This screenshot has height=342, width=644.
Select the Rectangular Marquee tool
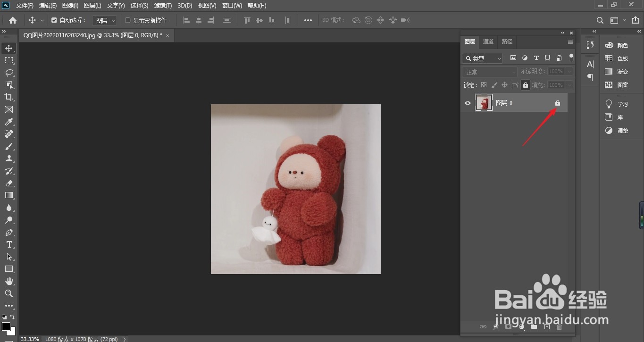tap(9, 60)
